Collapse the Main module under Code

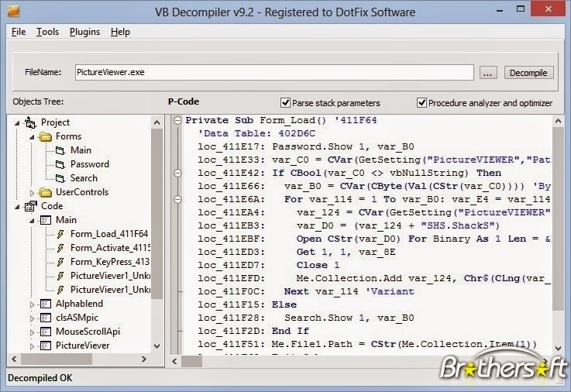pyautogui.click(x=32, y=221)
